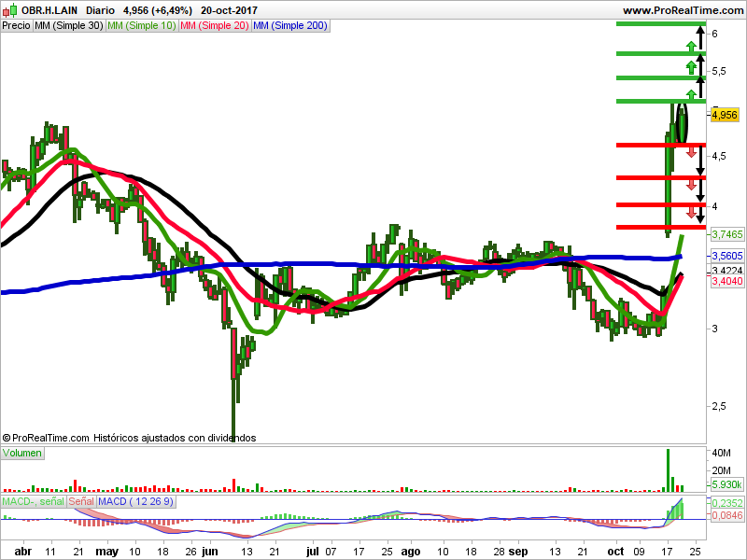Click the black ellipse around latest candles
Viewport: 747px width, 560px height.
point(683,123)
